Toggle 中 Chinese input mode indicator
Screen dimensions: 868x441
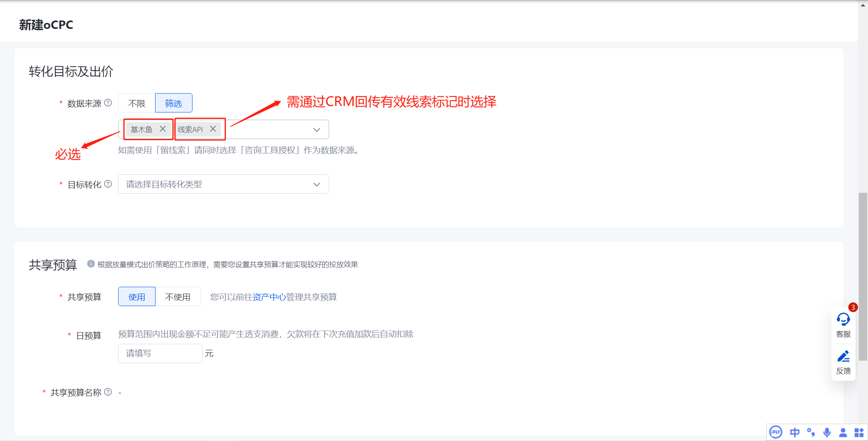tap(794, 432)
